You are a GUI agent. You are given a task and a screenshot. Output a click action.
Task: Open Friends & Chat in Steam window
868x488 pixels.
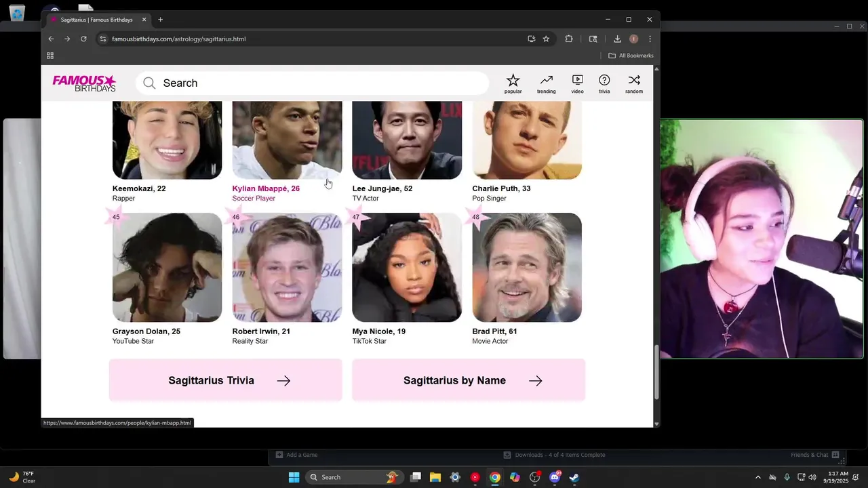click(x=814, y=455)
